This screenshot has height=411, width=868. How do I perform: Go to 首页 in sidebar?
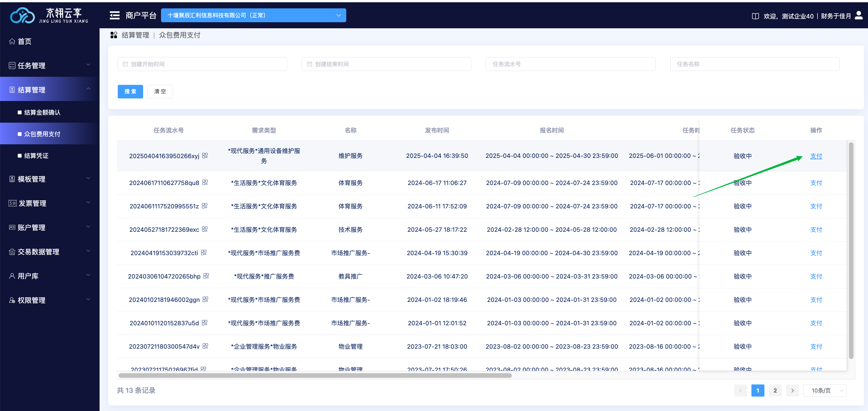(x=24, y=41)
